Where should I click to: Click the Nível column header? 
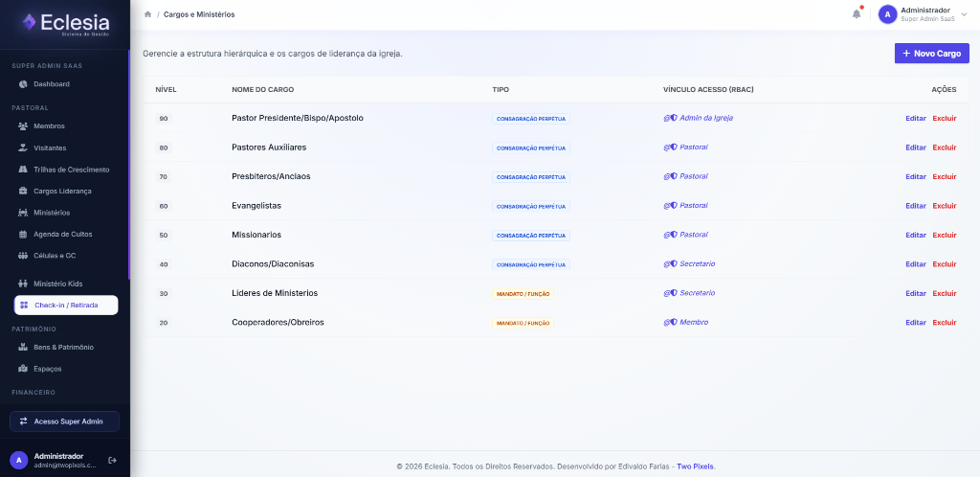(166, 89)
